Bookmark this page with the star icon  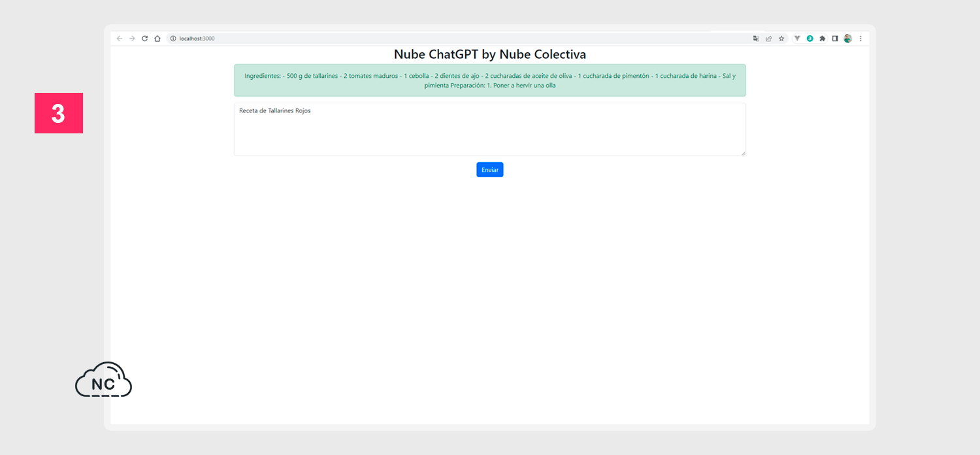click(x=781, y=39)
